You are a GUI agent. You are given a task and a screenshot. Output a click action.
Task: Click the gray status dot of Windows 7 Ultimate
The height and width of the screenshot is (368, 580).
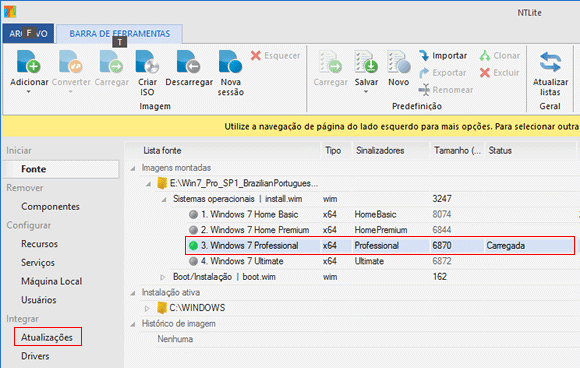[193, 261]
